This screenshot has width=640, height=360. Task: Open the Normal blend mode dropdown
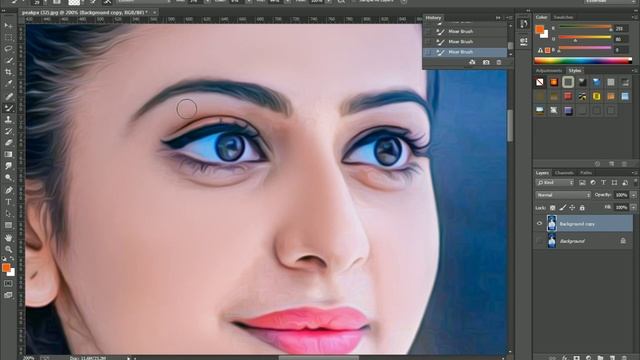click(563, 195)
